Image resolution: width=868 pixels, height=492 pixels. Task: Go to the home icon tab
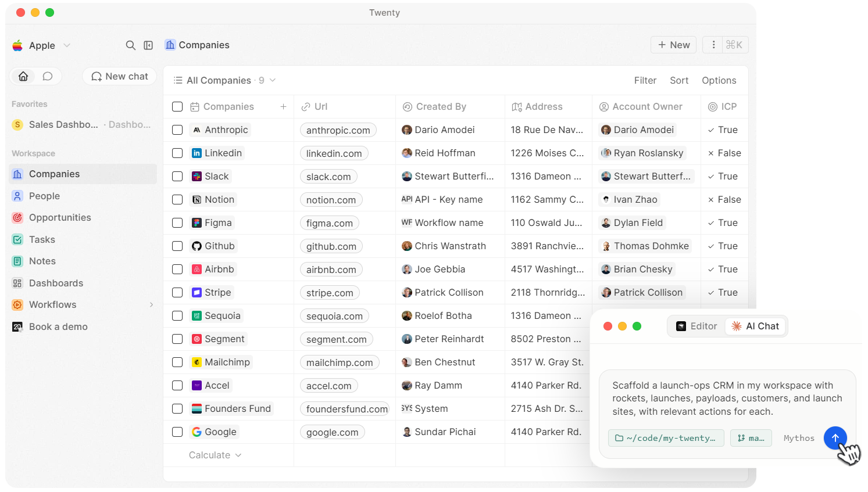[x=23, y=76]
